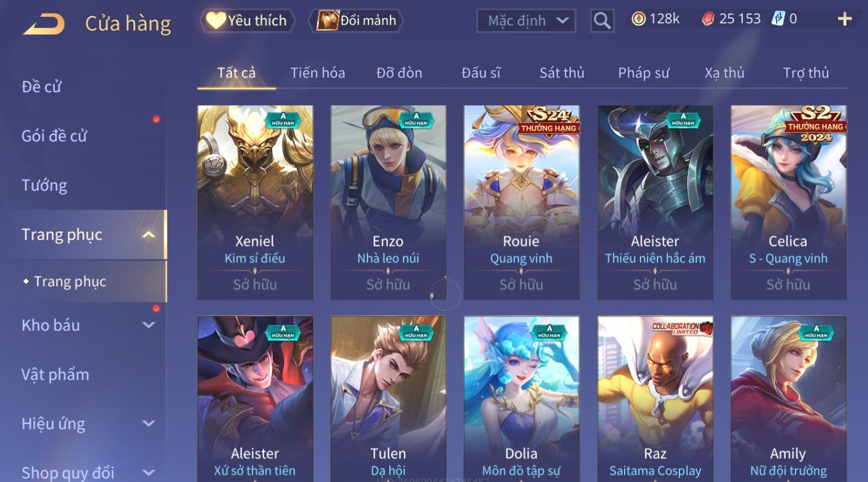Screen dimensions: 868x482
Task: Select the Tiến hóa tab
Action: tap(318, 73)
